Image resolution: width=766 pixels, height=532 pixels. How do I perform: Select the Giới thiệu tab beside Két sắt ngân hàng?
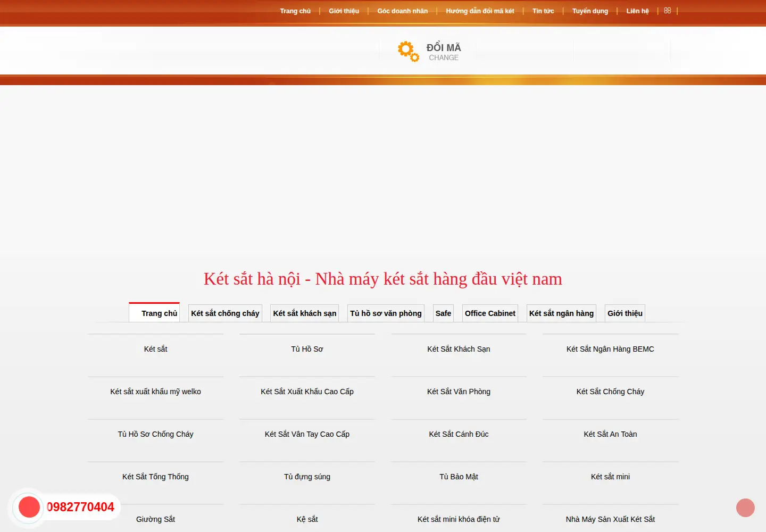(x=625, y=313)
